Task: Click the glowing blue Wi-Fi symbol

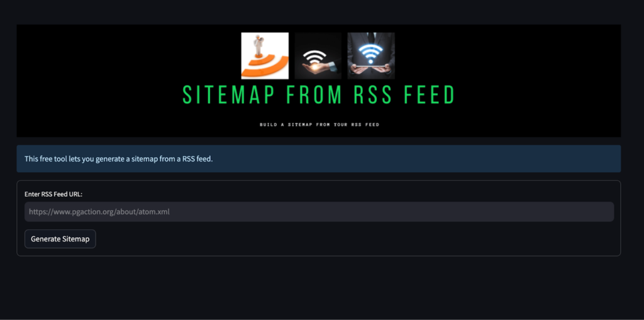Action: tap(370, 53)
